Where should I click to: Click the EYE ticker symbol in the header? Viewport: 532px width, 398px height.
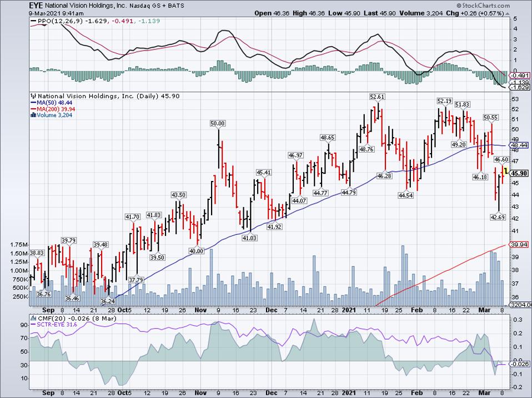click(x=36, y=6)
